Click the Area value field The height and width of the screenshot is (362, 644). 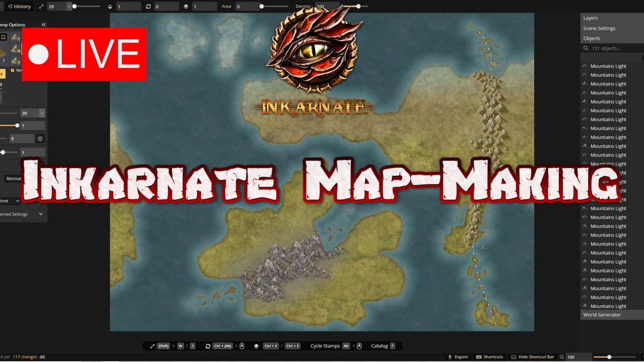click(247, 6)
